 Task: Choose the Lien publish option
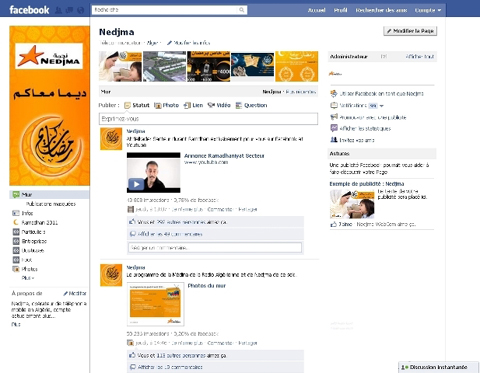click(193, 105)
